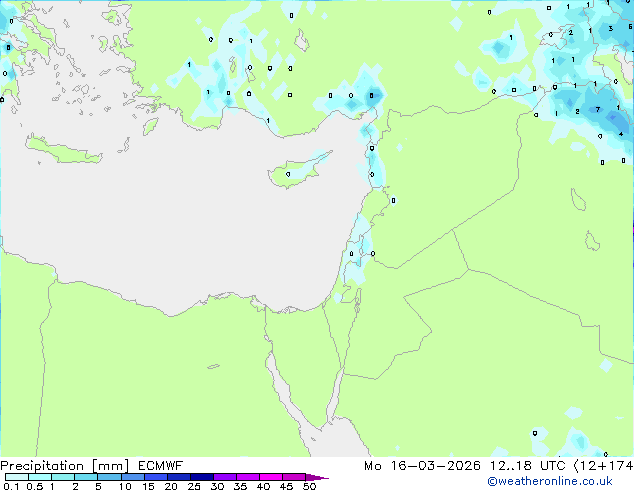Choose the 30–35 mm purple legend swatch
634x490 pixels.
(225, 477)
